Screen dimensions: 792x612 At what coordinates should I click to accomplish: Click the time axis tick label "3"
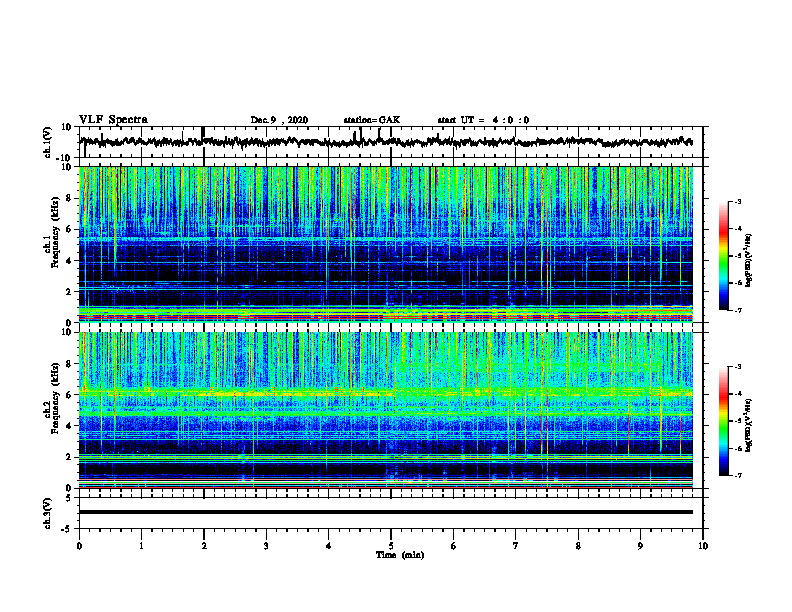click(266, 546)
